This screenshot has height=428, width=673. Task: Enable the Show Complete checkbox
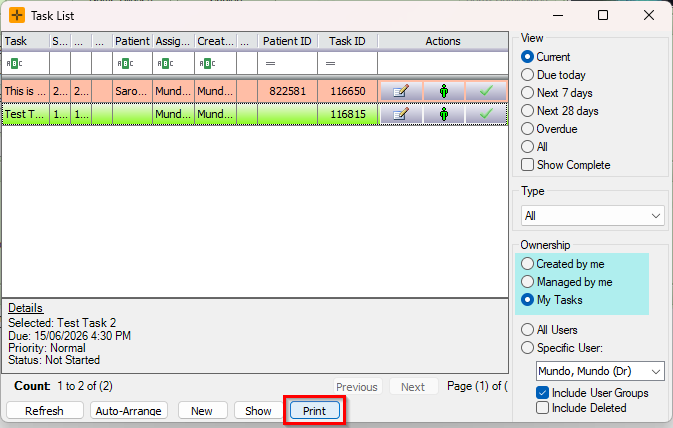pyautogui.click(x=527, y=165)
